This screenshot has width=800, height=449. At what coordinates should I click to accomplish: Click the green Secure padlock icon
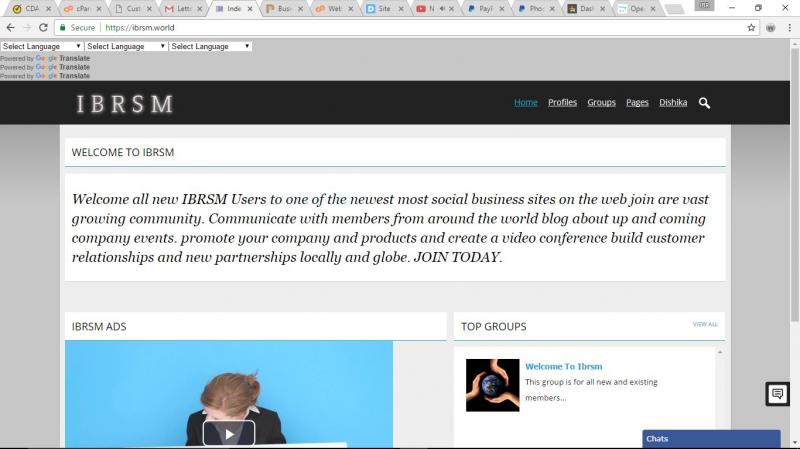tap(62, 28)
